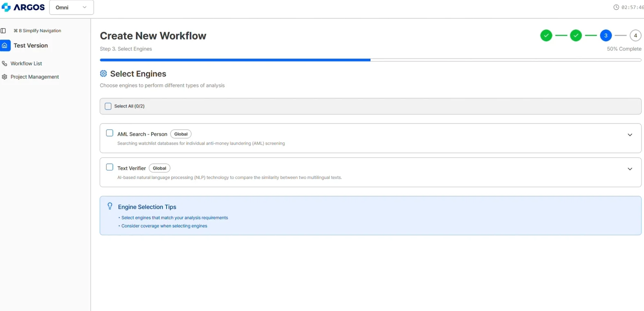The height and width of the screenshot is (311, 644).
Task: Click the Simplify Navigation link
Action: 37,31
